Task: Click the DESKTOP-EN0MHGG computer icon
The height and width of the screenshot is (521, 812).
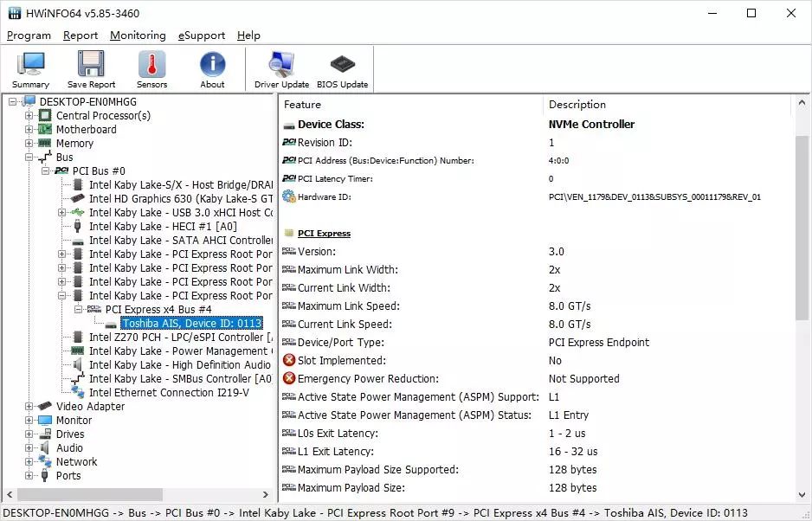Action: [x=29, y=101]
